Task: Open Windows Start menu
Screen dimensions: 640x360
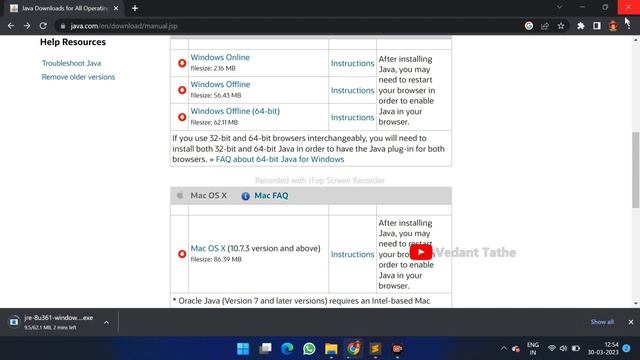Action: tap(243, 349)
